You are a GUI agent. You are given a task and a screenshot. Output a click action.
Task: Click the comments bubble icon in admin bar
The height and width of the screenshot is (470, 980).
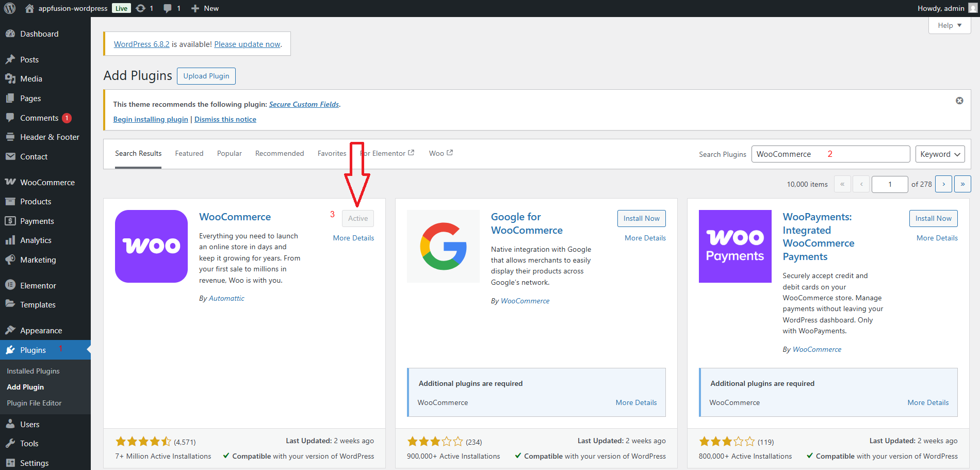168,8
